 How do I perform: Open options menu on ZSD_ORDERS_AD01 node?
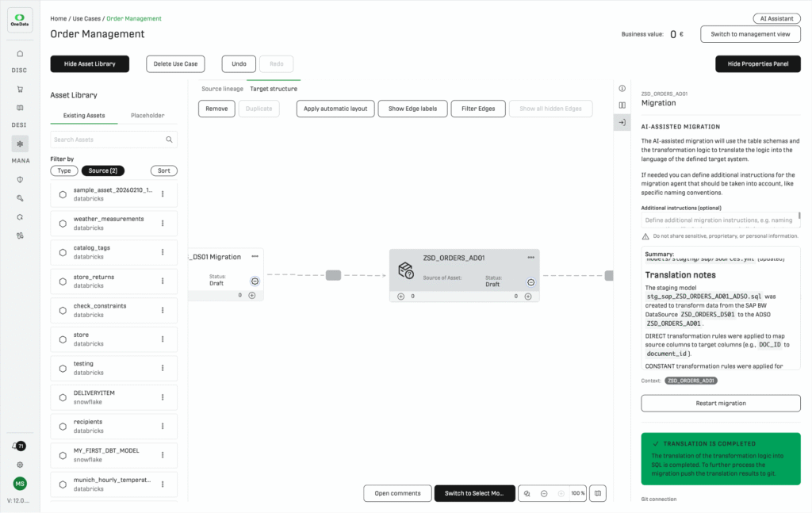pos(530,257)
